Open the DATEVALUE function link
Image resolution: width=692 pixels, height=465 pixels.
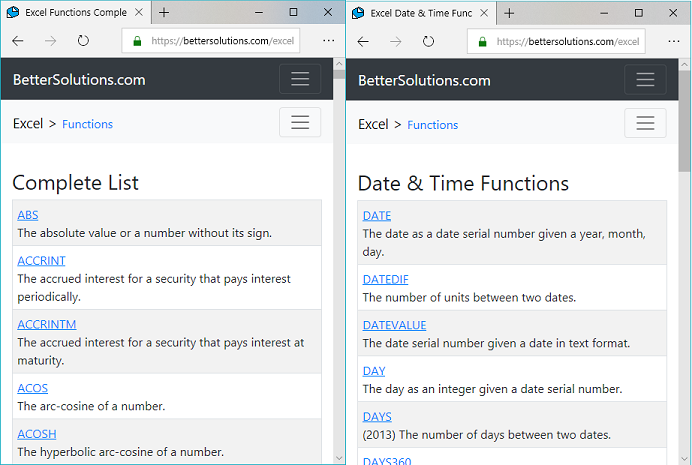pyautogui.click(x=394, y=326)
